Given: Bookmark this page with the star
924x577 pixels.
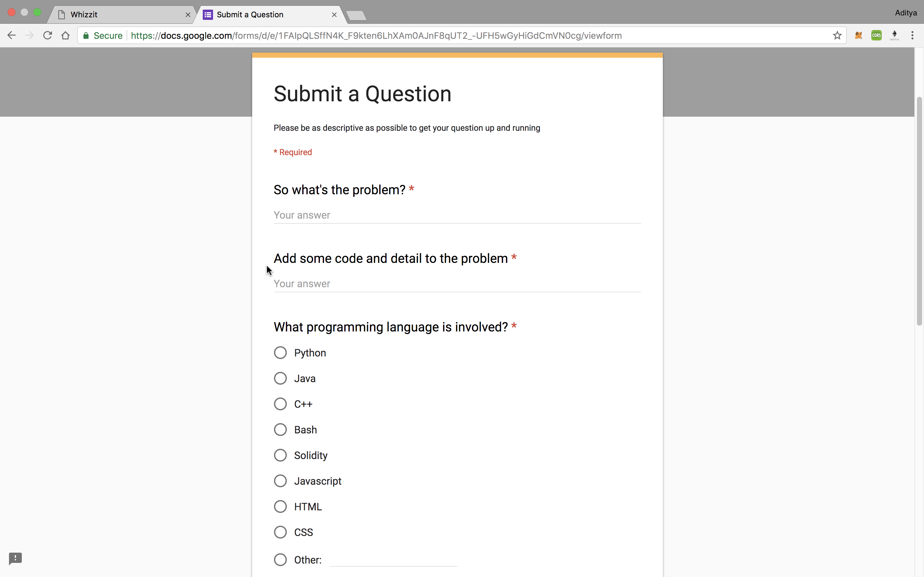Looking at the screenshot, I should click(x=837, y=35).
